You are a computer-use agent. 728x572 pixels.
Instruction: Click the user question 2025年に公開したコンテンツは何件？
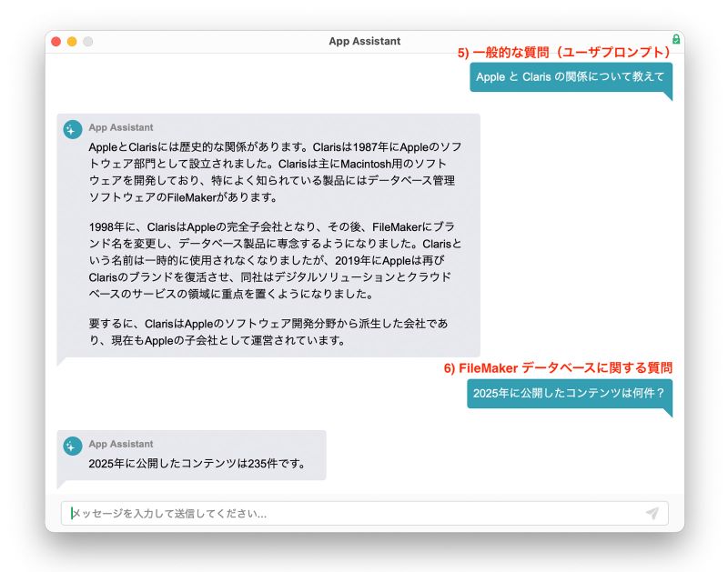[x=569, y=394]
